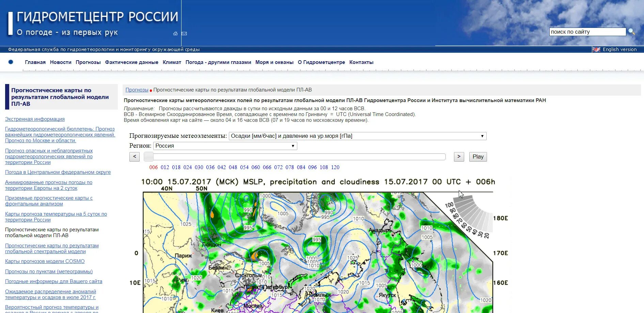This screenshot has width=644, height=313.
Task: Click the > arrow to step forecast forward
Action: click(459, 156)
